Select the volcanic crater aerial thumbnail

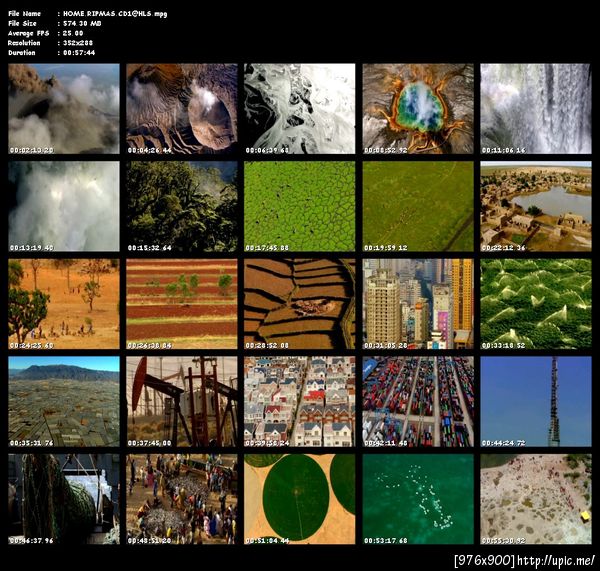tap(182, 109)
